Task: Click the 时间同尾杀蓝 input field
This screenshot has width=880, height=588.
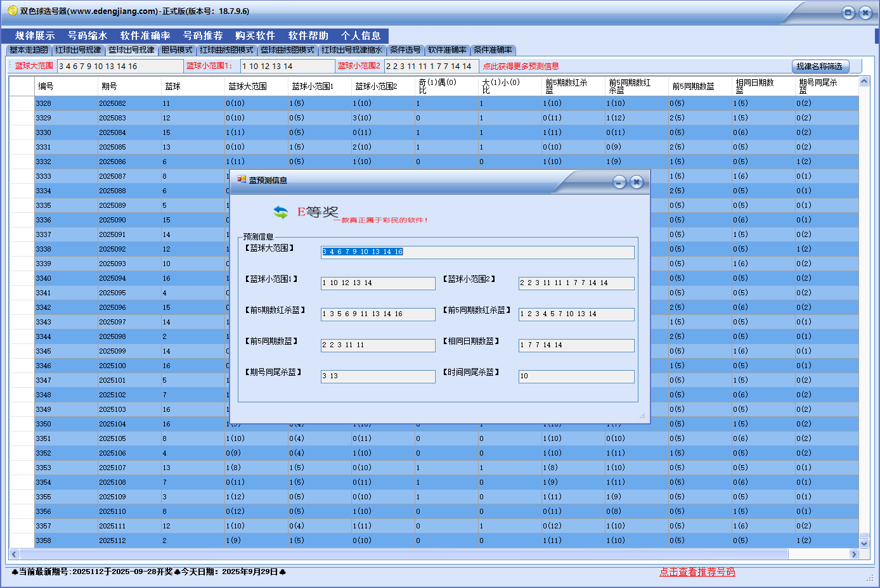Action: [576, 376]
